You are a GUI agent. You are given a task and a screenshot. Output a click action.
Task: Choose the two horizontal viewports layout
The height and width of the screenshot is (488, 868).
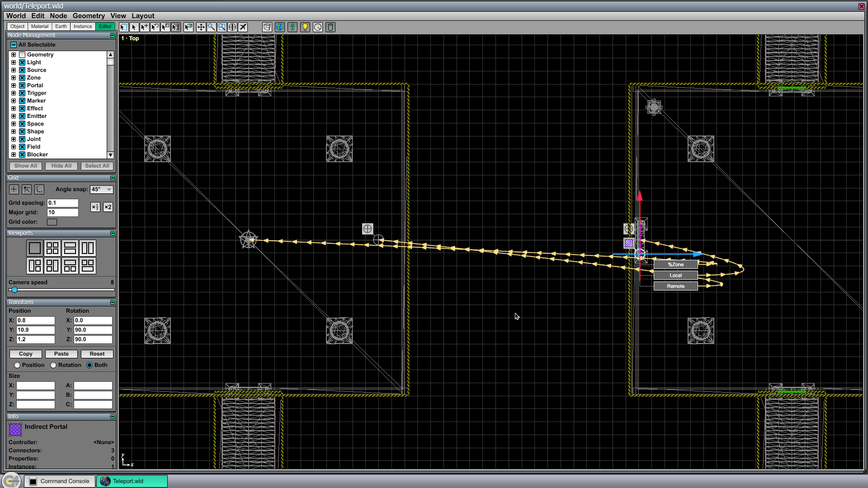tap(70, 248)
